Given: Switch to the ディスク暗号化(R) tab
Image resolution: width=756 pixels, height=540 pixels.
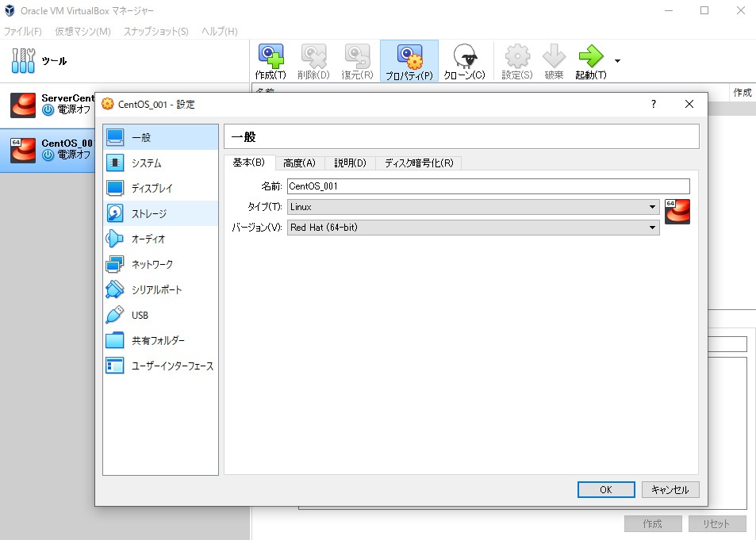Looking at the screenshot, I should (x=419, y=163).
